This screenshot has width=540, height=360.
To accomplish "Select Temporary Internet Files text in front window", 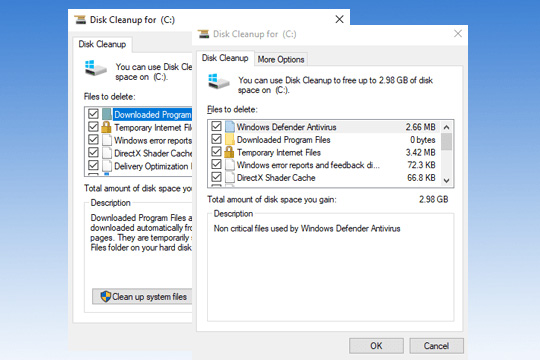I will pos(279,152).
